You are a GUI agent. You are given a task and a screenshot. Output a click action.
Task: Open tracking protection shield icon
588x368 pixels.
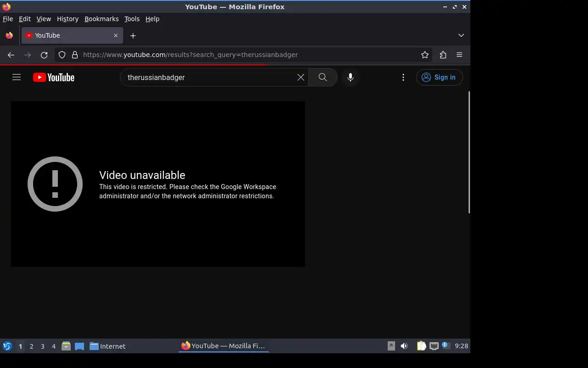pos(62,55)
